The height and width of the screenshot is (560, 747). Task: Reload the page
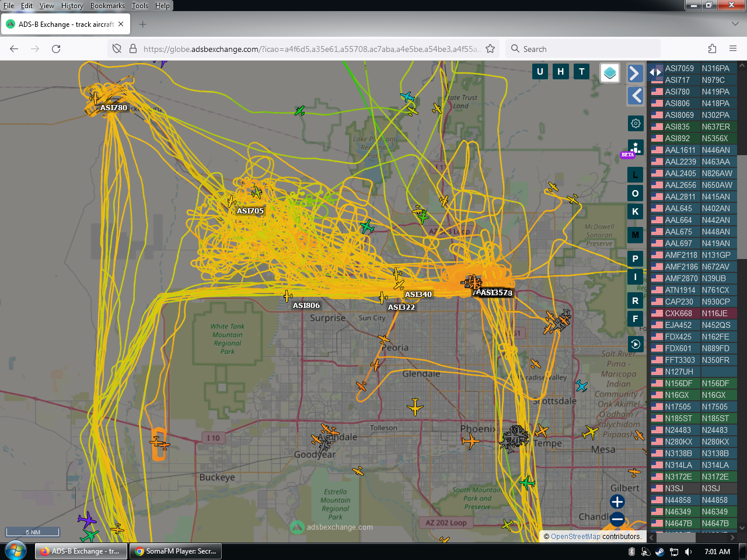point(56,49)
